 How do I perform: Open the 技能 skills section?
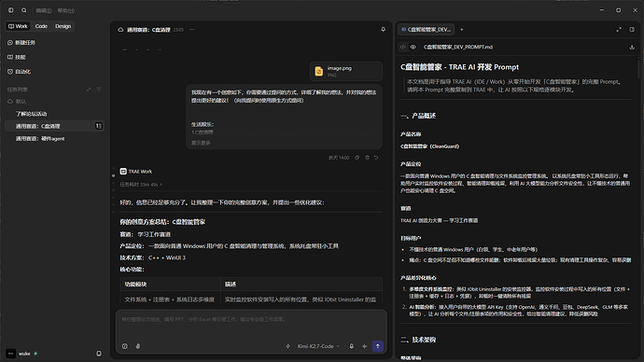tap(17, 57)
